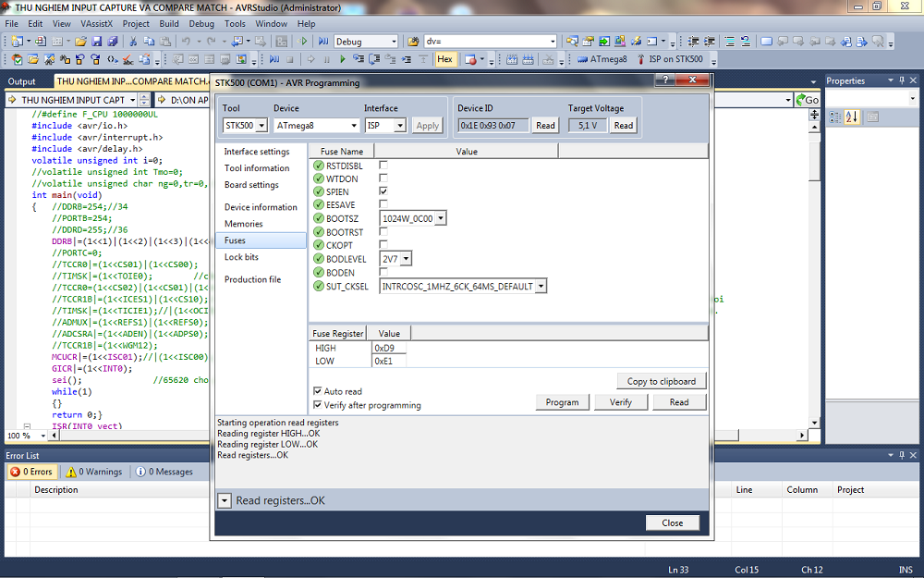Image resolution: width=924 pixels, height=578 pixels.
Task: Open the Interface ISP dropdown
Action: pyautogui.click(x=400, y=126)
